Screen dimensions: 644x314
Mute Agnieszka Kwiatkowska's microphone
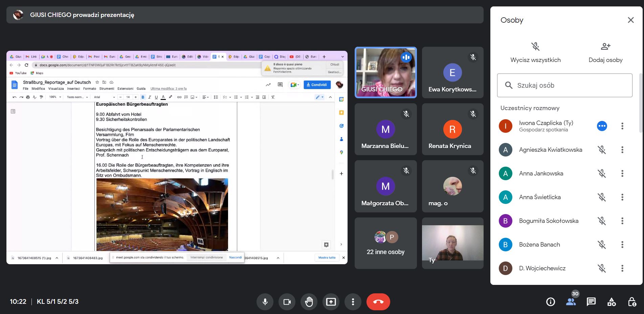pos(602,150)
